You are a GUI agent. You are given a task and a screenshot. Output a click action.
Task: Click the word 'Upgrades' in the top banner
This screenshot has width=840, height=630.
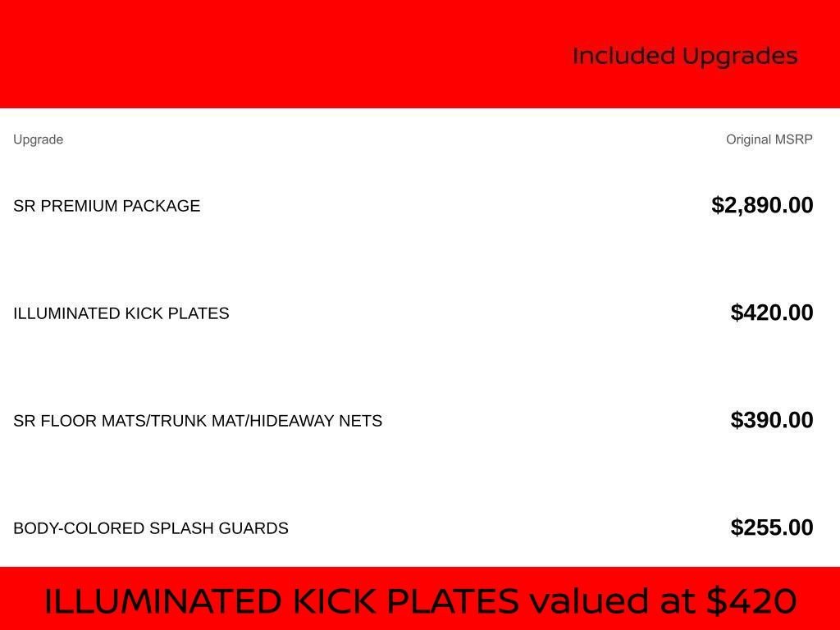point(740,56)
